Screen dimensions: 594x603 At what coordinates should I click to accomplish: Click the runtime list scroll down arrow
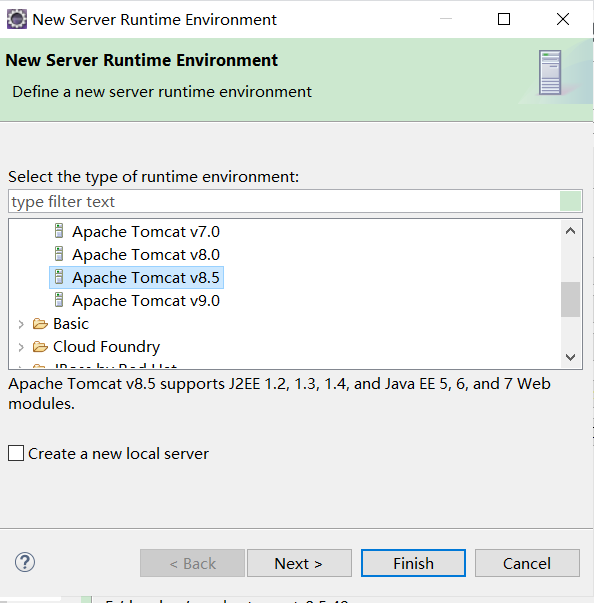(571, 357)
